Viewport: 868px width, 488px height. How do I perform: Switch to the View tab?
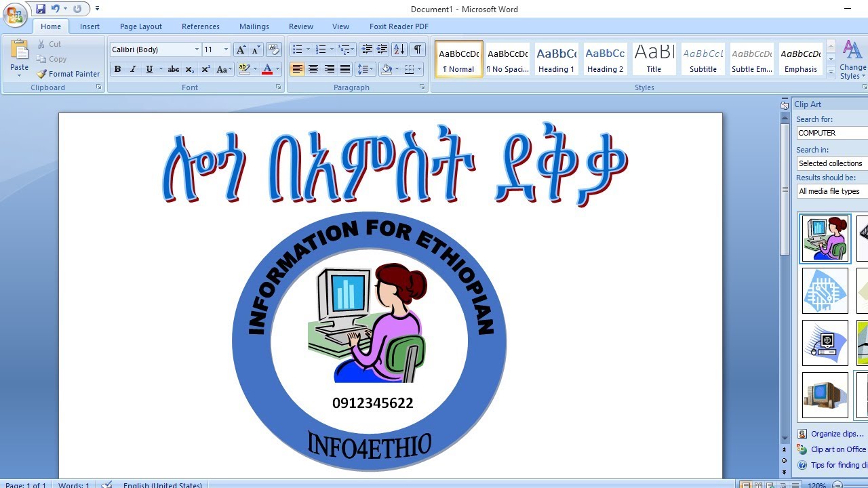click(341, 26)
